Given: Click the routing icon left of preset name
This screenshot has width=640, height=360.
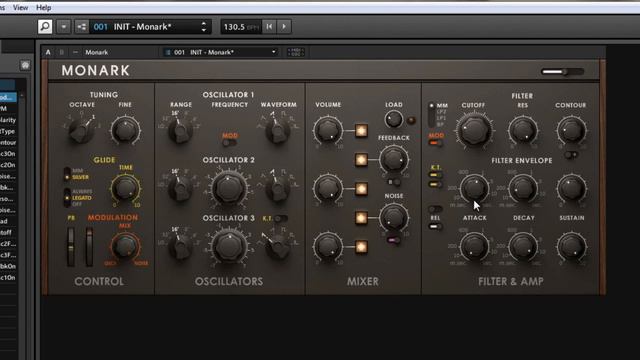Looking at the screenshot, I should pyautogui.click(x=82, y=27).
